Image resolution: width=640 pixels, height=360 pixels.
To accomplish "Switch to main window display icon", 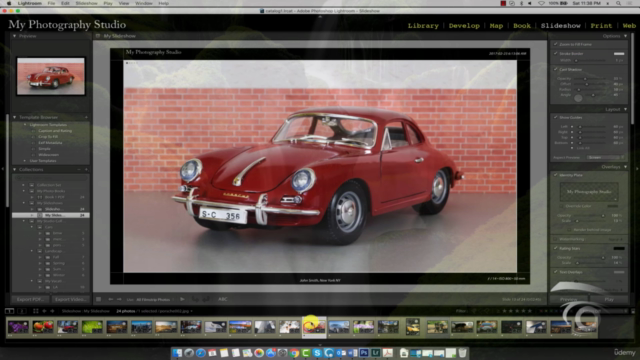I will [x=9, y=311].
